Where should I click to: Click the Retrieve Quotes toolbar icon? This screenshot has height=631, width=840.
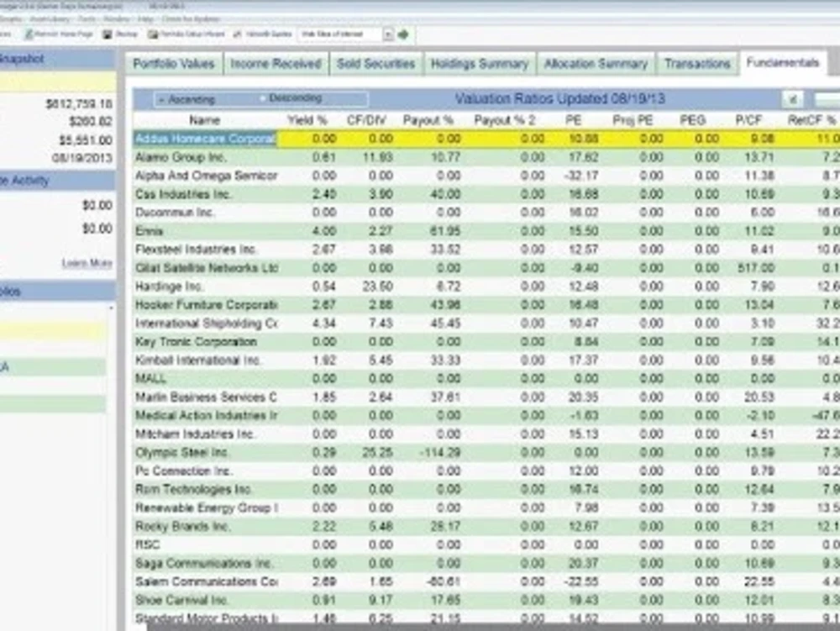tap(238, 34)
